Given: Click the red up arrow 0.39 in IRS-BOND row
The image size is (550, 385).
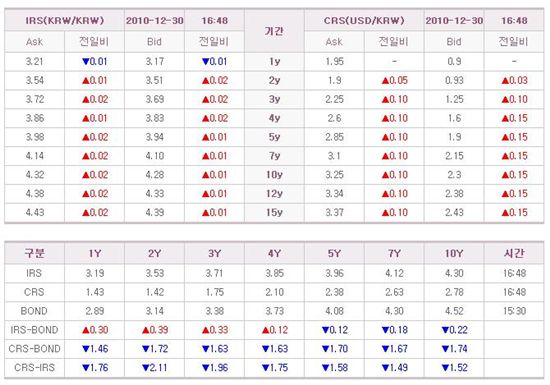Looking at the screenshot, I should 155,330.
